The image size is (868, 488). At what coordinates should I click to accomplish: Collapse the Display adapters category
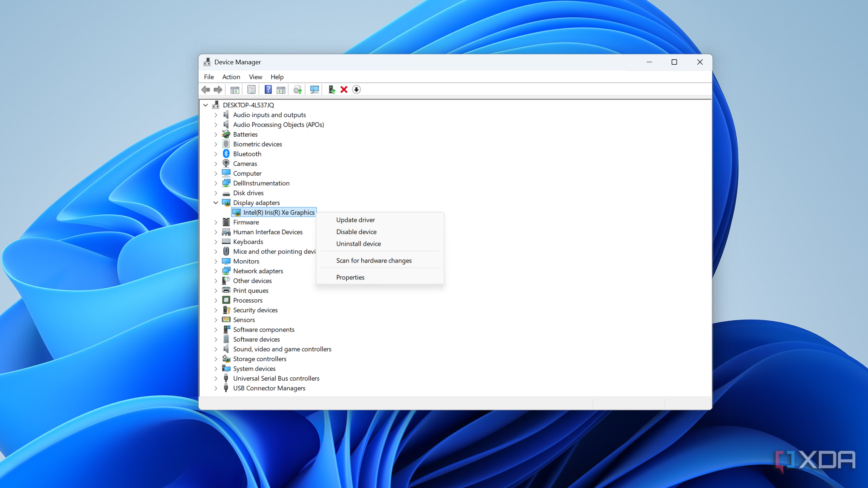[x=216, y=202]
